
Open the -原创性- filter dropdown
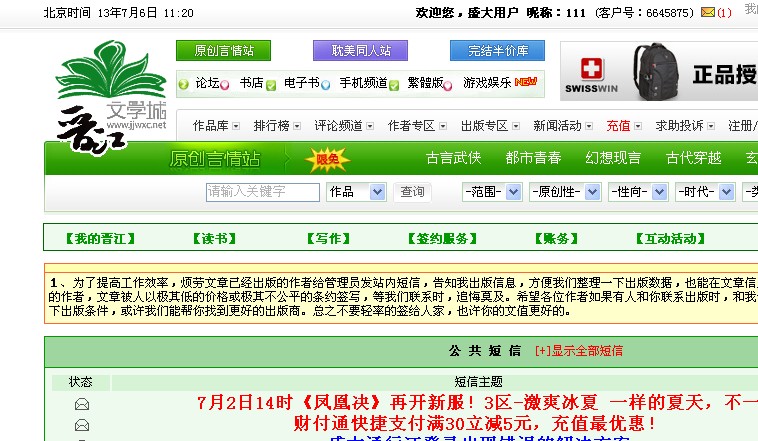point(565,192)
